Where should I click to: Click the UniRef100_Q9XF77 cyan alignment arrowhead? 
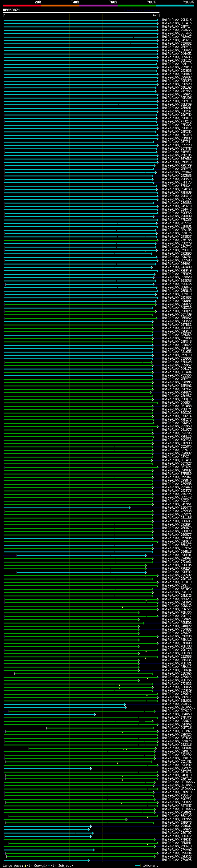(x=125, y=704)
